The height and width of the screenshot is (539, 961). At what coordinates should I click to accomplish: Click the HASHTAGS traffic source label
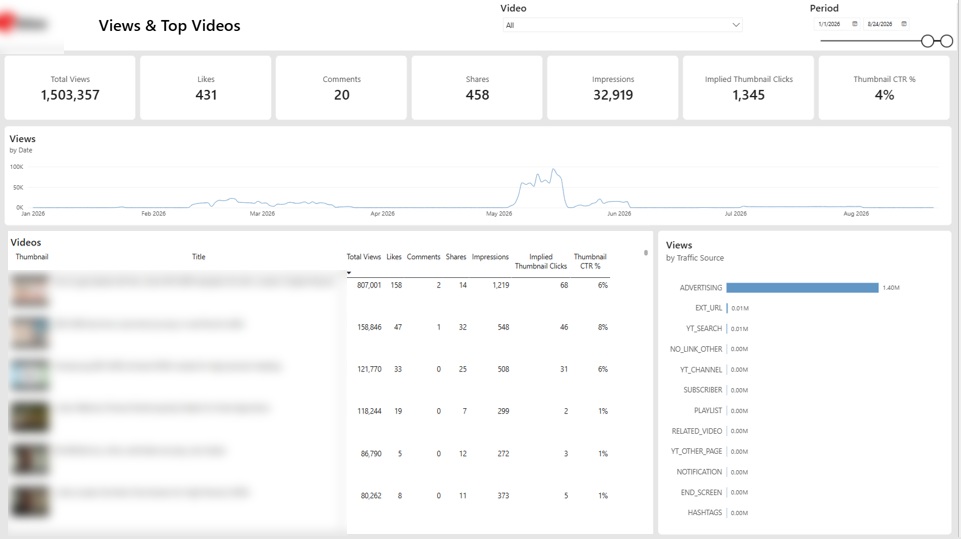tap(705, 513)
